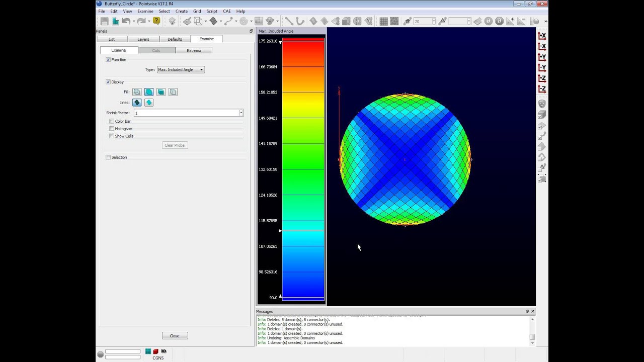Viewport: 644px width, 362px height.
Task: Open the empty spacing value dropdown
Action: point(468,21)
